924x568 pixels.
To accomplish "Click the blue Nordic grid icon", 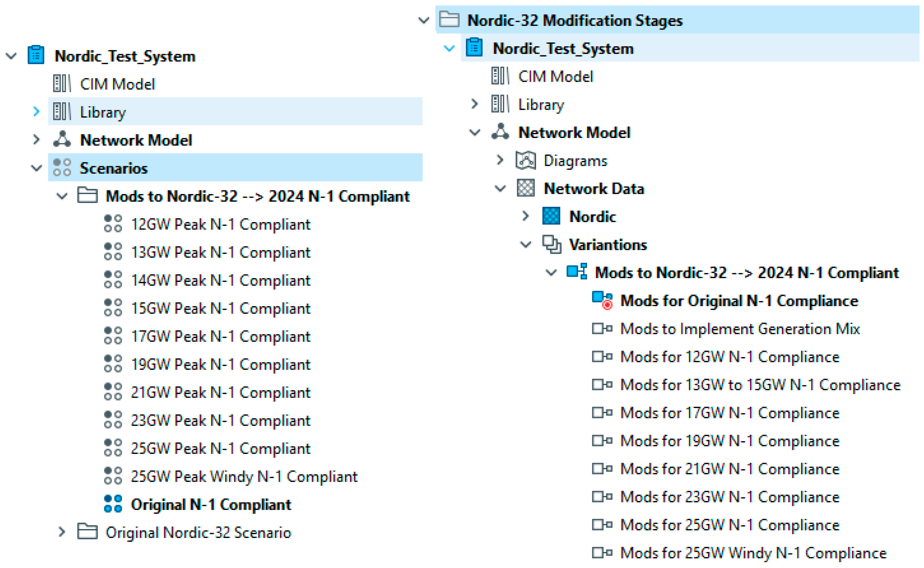I will [551, 217].
